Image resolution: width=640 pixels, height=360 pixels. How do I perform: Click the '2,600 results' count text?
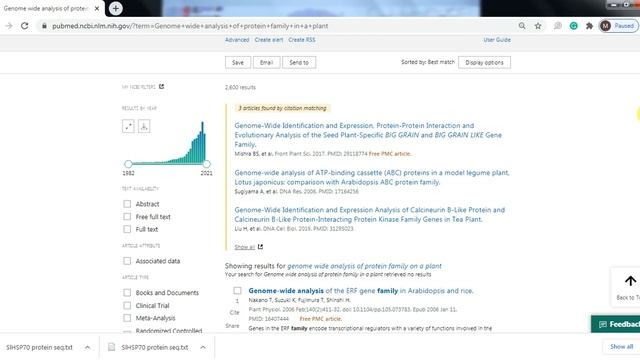coord(240,87)
